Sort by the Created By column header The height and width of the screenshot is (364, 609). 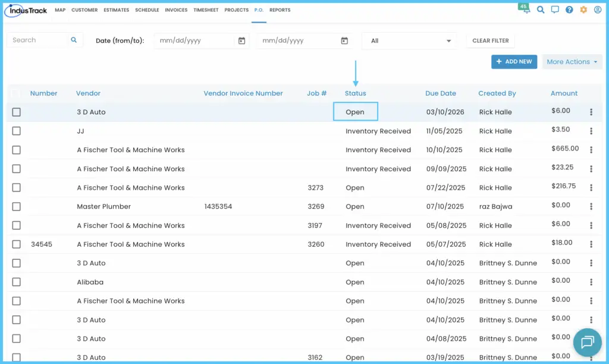[497, 93]
